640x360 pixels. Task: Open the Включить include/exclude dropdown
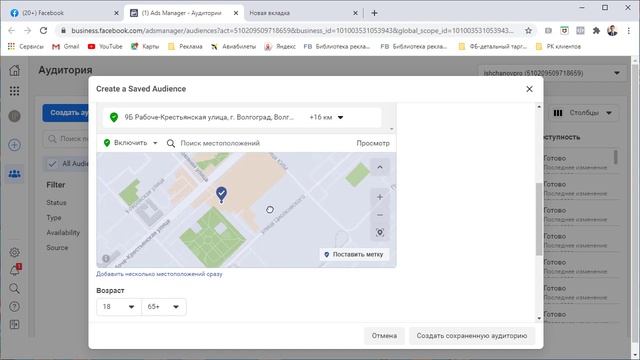(x=131, y=143)
